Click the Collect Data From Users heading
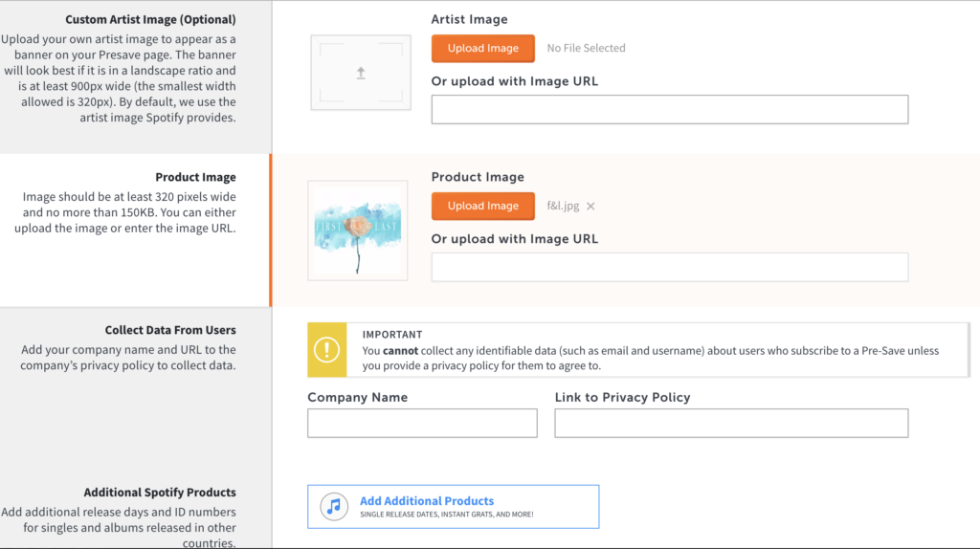Screen dimensions: 980x549 tap(170, 330)
